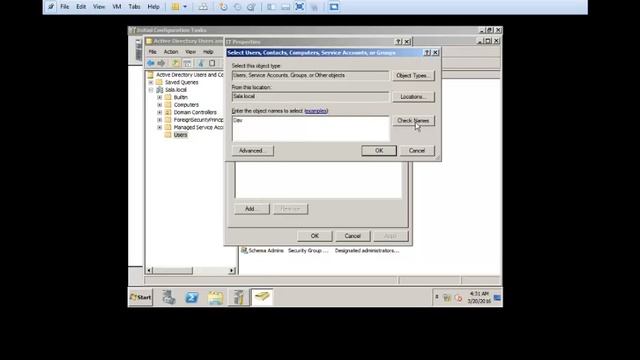Screen dimensions: 640x360
Task: Click the Forward arrow in Active Directory toolbar
Action: 161,63
